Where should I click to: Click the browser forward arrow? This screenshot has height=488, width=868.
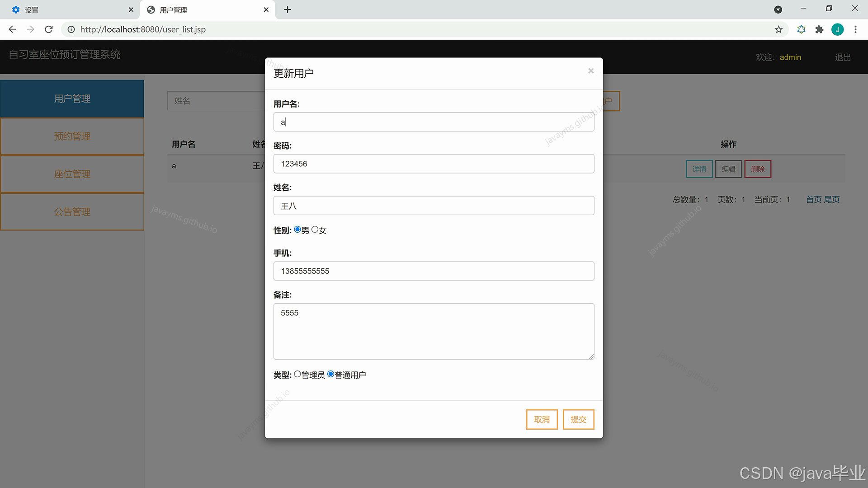(30, 29)
